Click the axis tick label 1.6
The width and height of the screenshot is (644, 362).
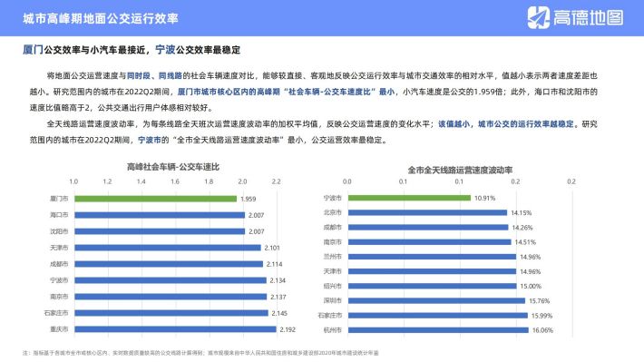coord(175,181)
